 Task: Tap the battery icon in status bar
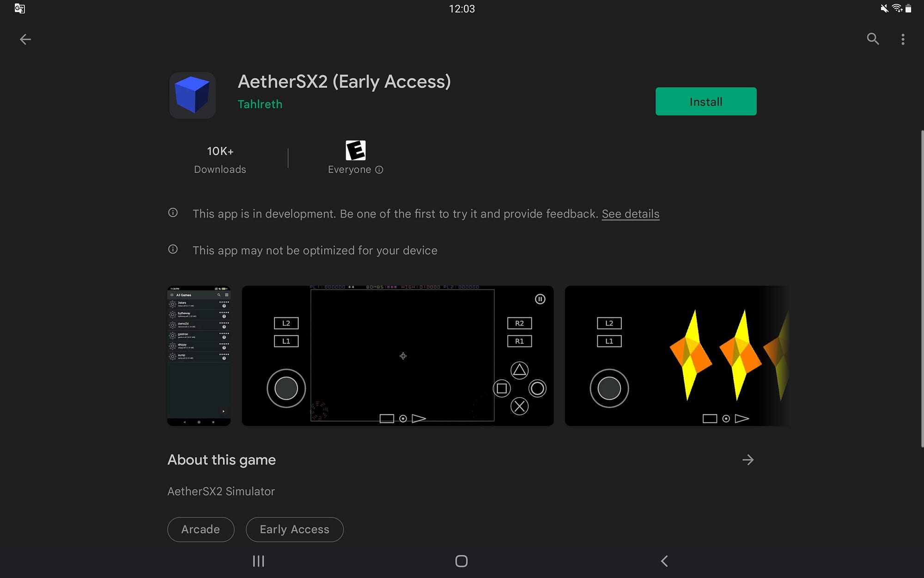(907, 9)
